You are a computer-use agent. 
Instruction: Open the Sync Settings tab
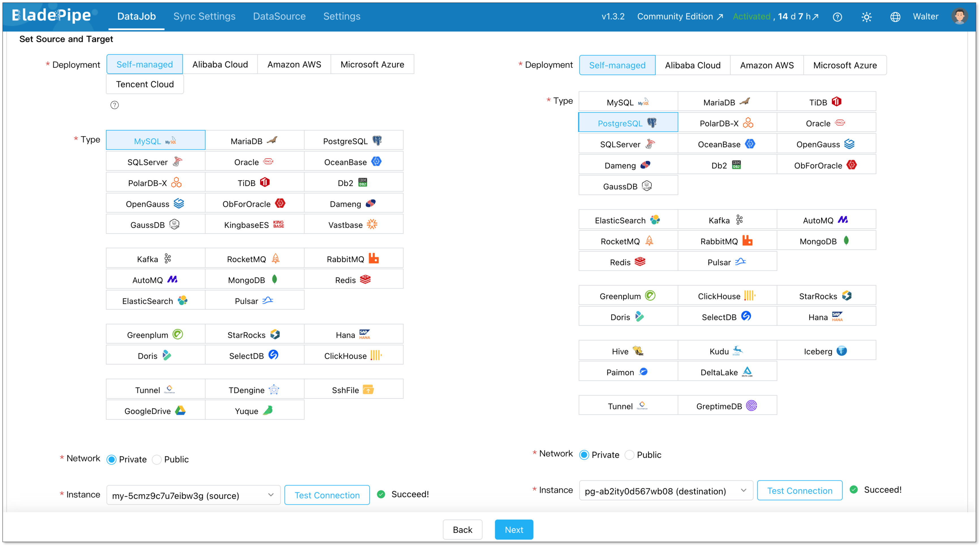[204, 16]
